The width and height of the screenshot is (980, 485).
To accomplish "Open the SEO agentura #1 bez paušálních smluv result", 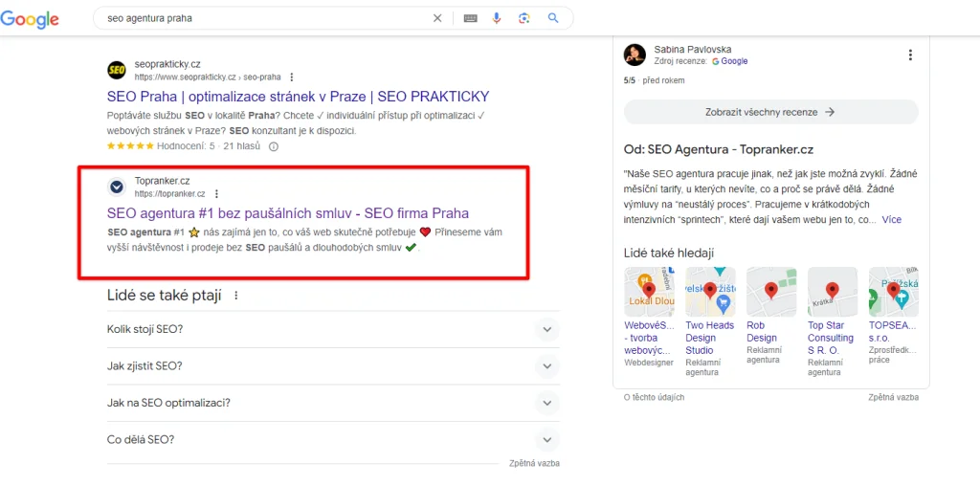I will pyautogui.click(x=288, y=213).
